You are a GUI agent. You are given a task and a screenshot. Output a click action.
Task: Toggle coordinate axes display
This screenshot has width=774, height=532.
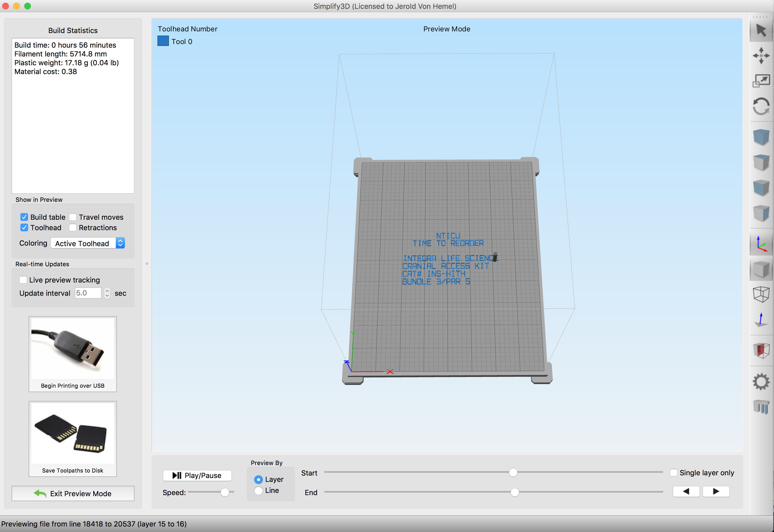pyautogui.click(x=761, y=244)
